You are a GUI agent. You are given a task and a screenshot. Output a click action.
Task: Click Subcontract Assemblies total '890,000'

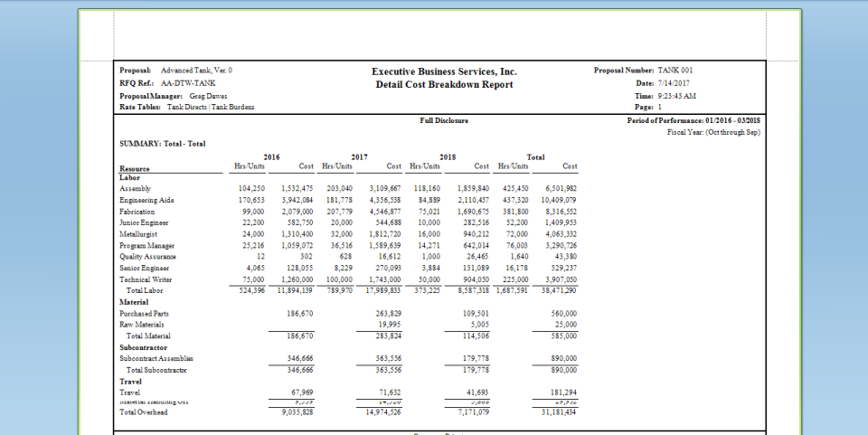(563, 359)
